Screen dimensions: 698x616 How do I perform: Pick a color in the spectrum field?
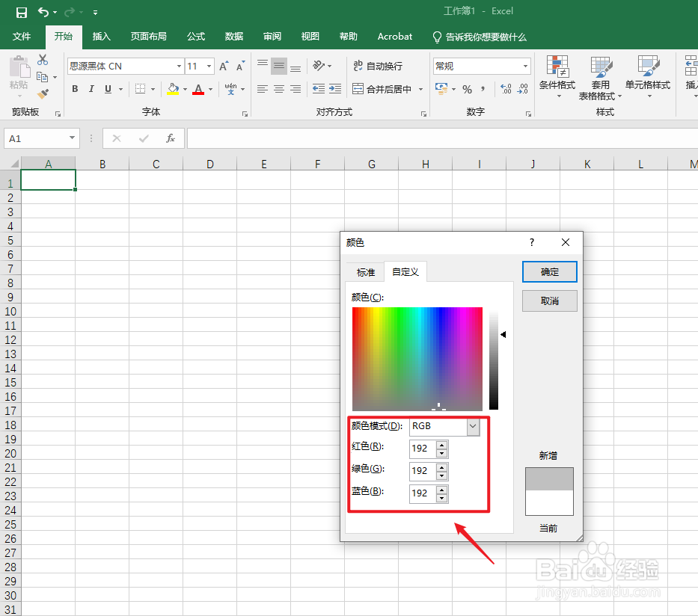point(417,359)
